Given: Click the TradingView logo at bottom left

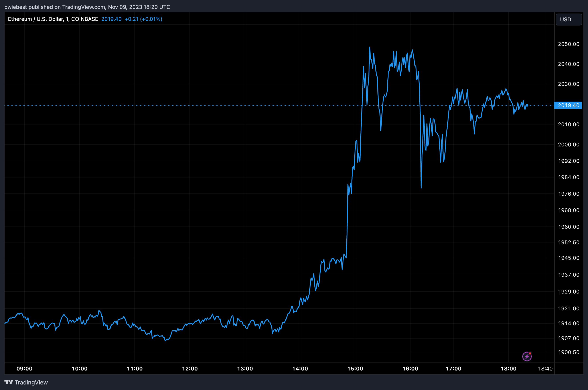Looking at the screenshot, I should tap(26, 382).
